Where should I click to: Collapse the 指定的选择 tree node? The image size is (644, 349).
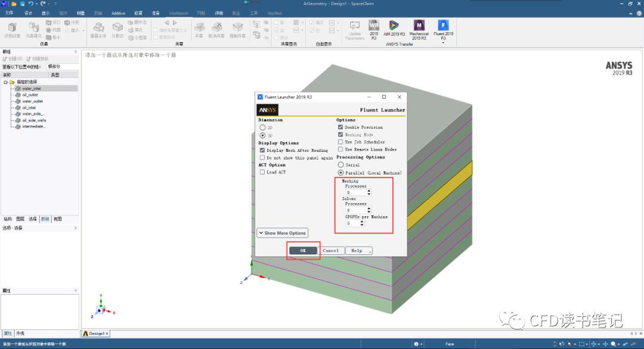(x=5, y=82)
